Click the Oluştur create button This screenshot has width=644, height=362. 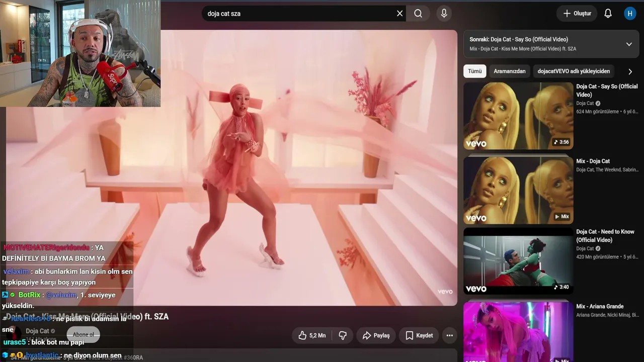(x=577, y=14)
